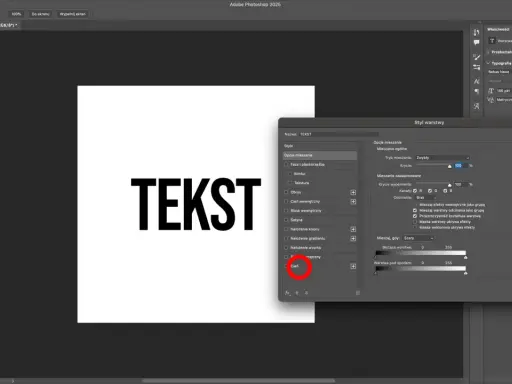Open the Odcinanie dropdown
512x384 pixels.
[426, 198]
